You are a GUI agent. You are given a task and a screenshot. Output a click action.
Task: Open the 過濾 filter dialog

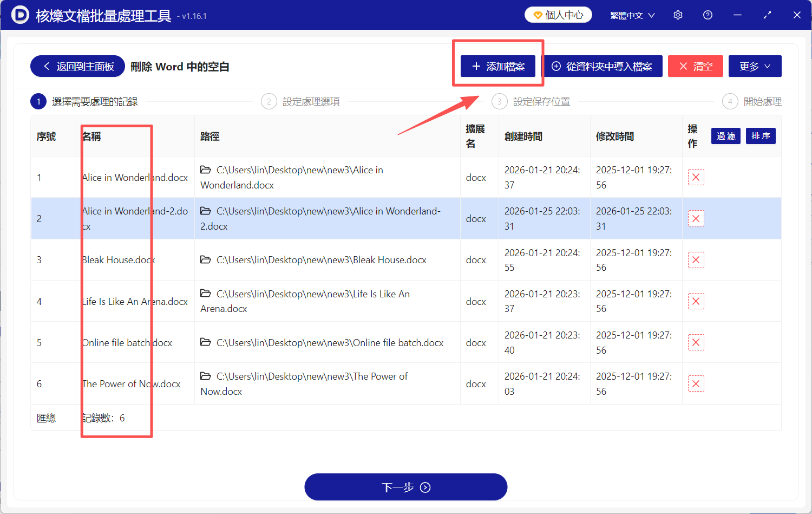(725, 136)
